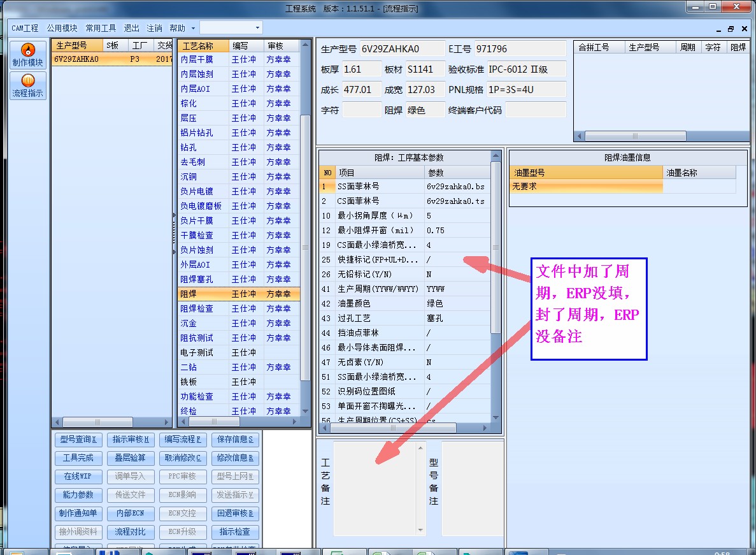Select the 铣板 process row

239,382
